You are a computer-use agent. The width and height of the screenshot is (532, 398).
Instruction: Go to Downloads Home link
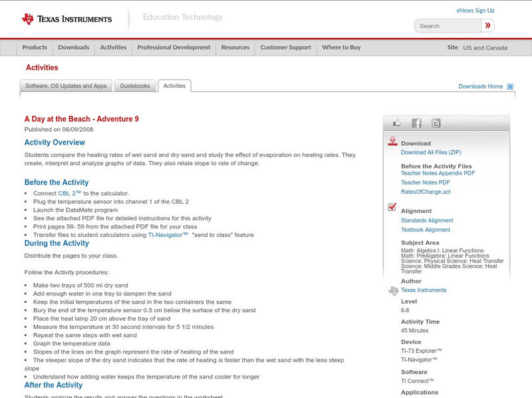click(480, 87)
